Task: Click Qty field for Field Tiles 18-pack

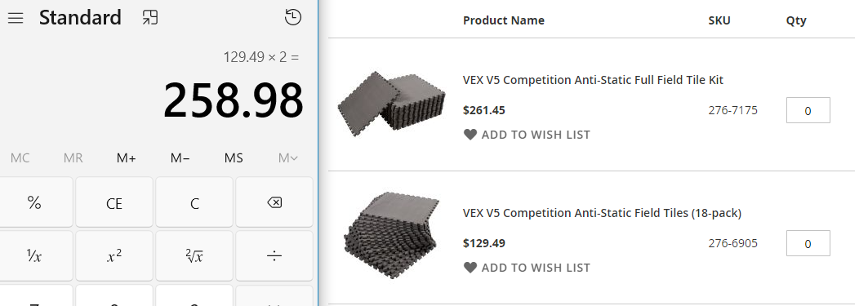Action: coord(808,243)
